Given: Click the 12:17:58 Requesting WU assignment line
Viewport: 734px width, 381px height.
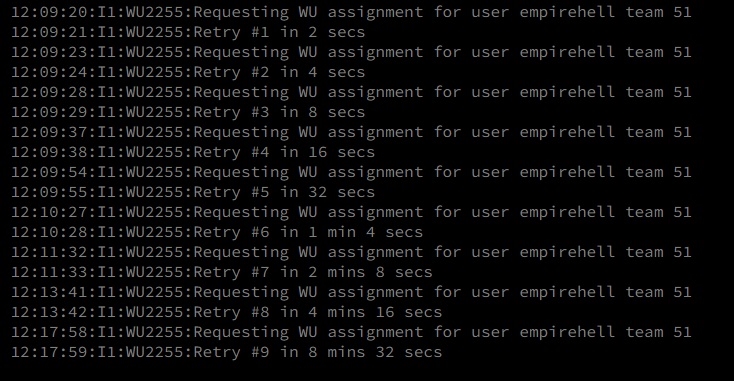Looking at the screenshot, I should click(x=351, y=332).
